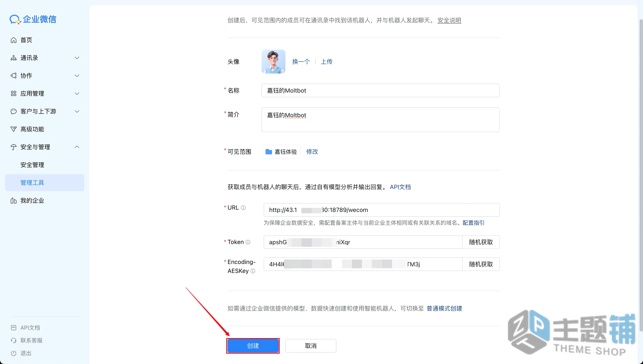The height and width of the screenshot is (364, 643).
Task: Click the URL input field
Action: 381,210
